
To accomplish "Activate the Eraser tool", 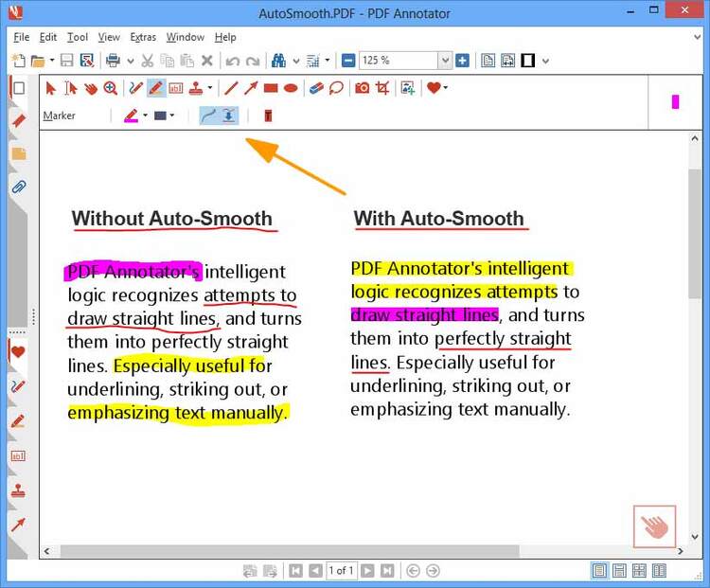I will coord(316,88).
